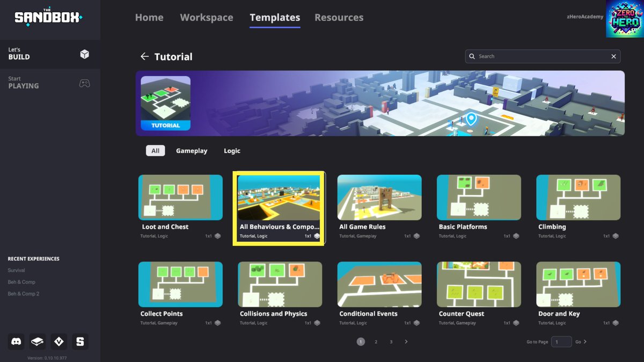
Task: Click the 'Tutorial' page heading
Action: [x=173, y=56]
